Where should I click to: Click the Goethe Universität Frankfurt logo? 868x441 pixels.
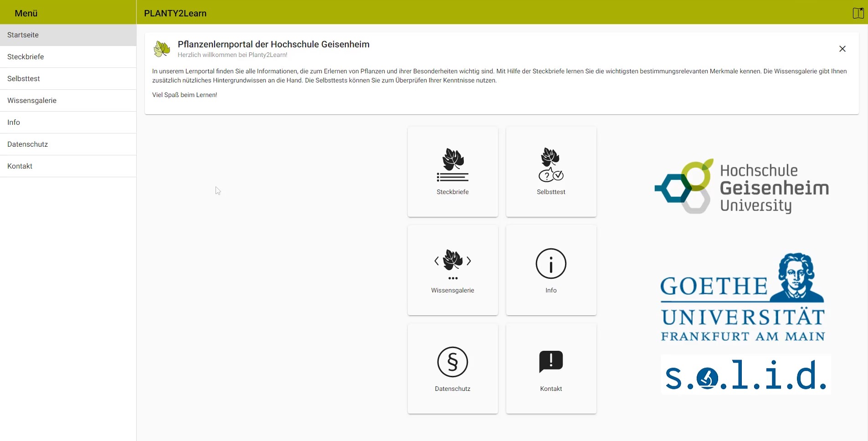tap(743, 297)
